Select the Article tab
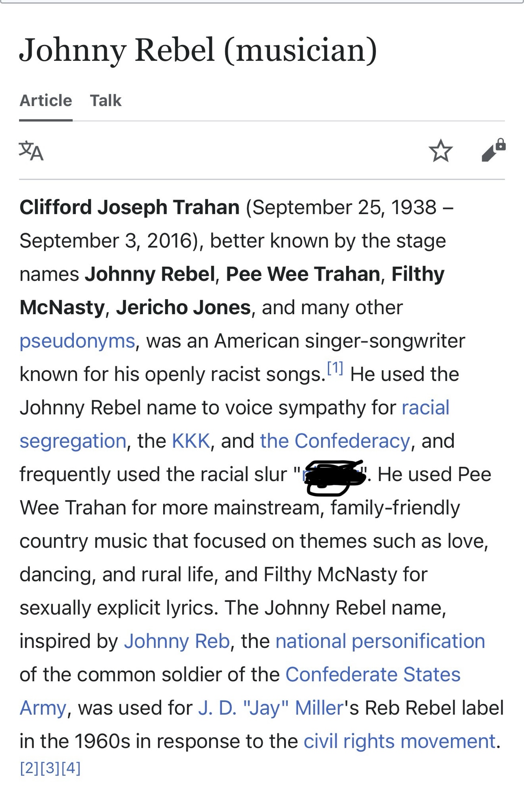 click(x=46, y=100)
